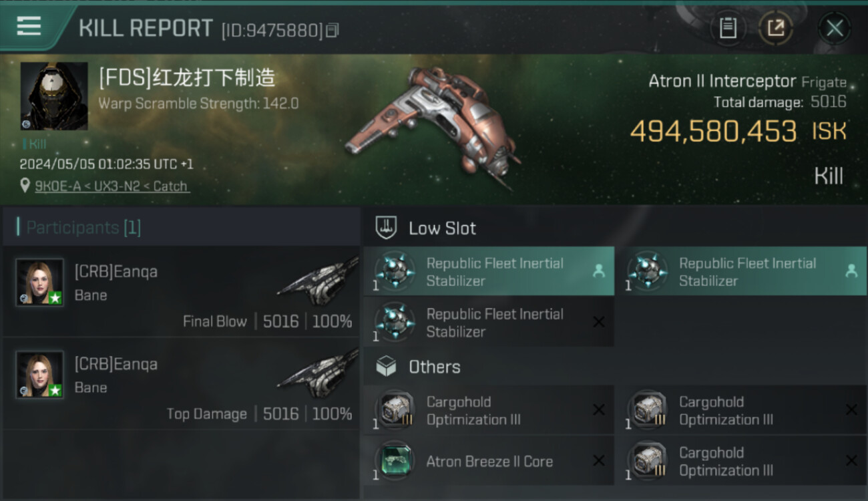The image size is (868, 501).
Task: Click Eanqa's Top Damage portrait
Action: (40, 375)
